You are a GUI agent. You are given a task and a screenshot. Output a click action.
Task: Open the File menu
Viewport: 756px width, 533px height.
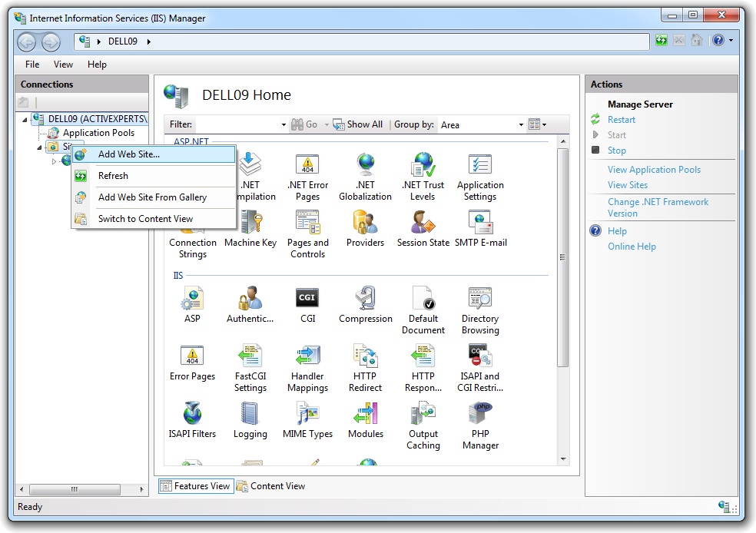coord(32,65)
